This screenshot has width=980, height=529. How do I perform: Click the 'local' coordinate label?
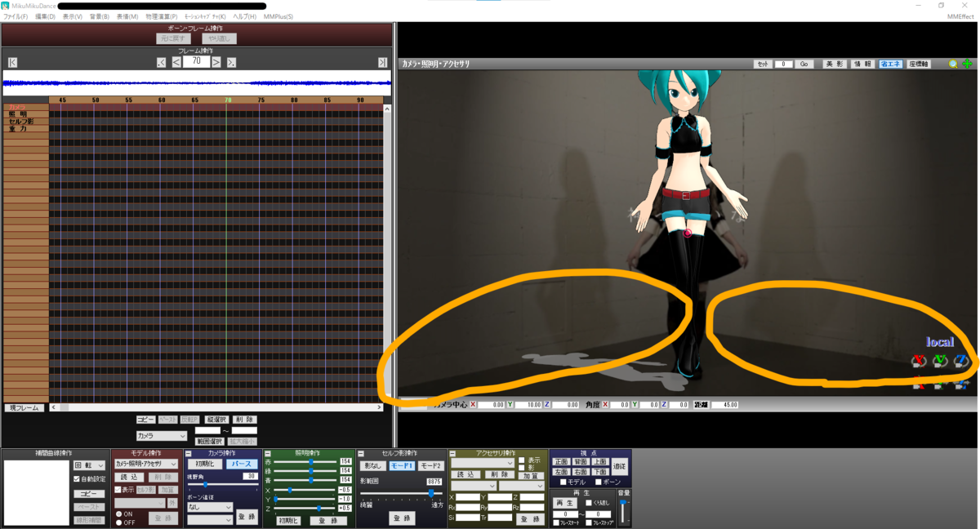click(x=939, y=342)
